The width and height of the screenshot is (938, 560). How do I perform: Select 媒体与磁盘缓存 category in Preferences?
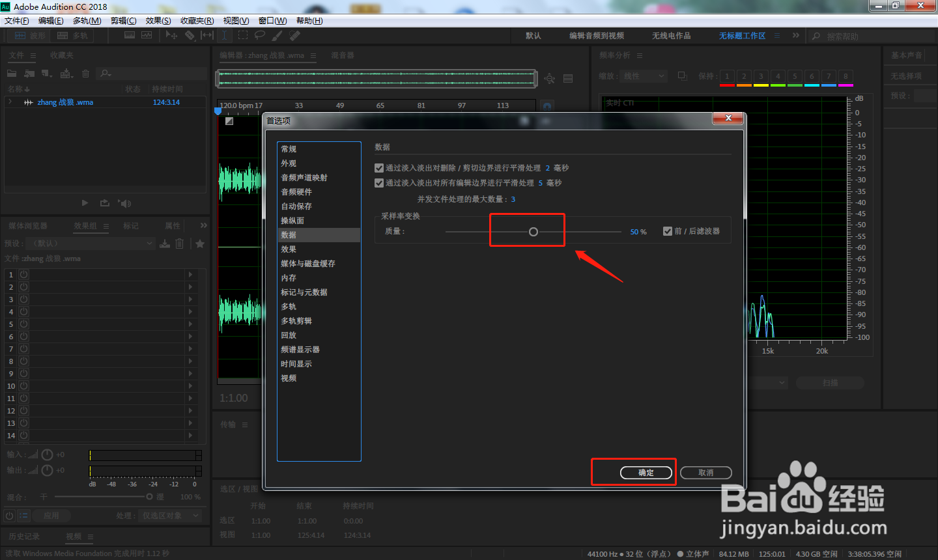[x=319, y=264]
